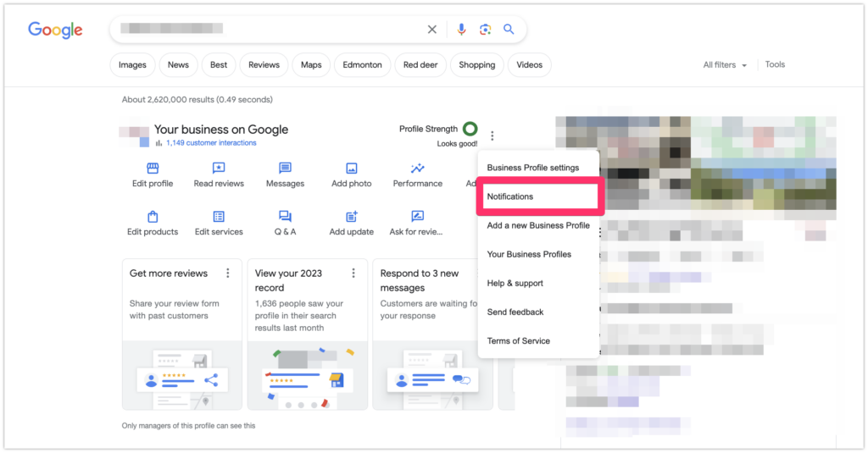
Task: Choose Add a new Business Profile
Action: coord(538,225)
